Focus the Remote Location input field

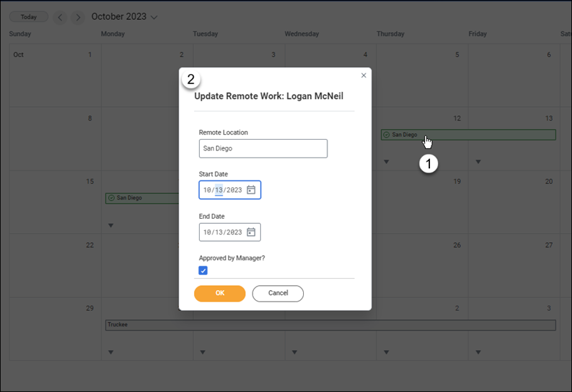coord(263,148)
